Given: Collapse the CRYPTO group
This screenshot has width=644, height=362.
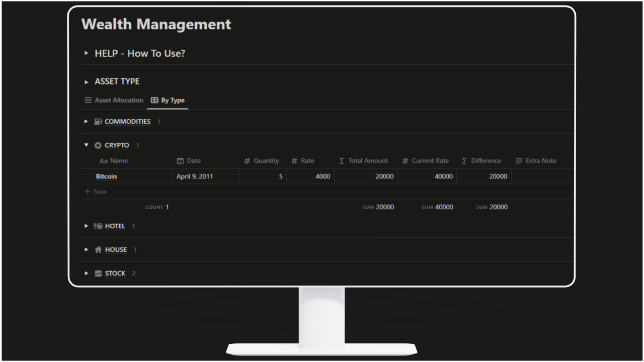Looking at the screenshot, I should click(x=87, y=146).
